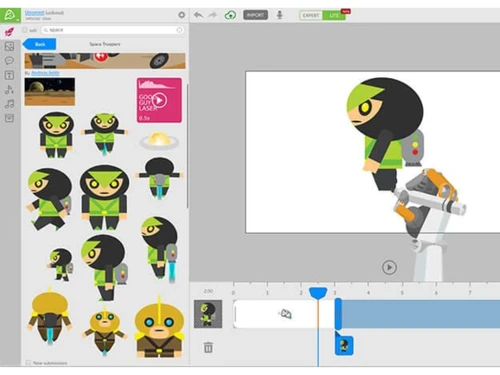Screen dimensions: 500x375
Task: Toggle the checkbox beside the search field
Action: (x=25, y=30)
